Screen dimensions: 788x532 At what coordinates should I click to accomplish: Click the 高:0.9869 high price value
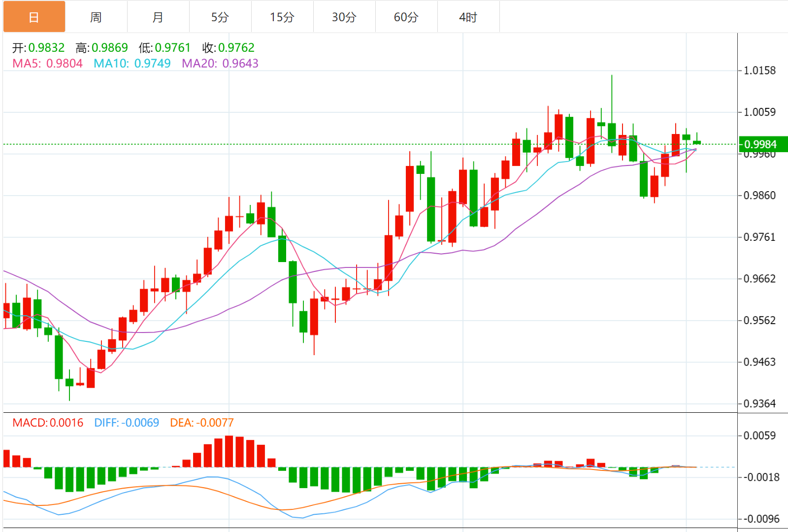[101, 48]
